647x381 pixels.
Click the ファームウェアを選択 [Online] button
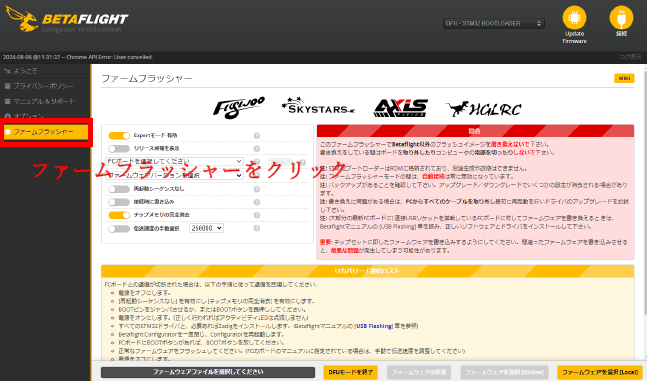click(504, 372)
